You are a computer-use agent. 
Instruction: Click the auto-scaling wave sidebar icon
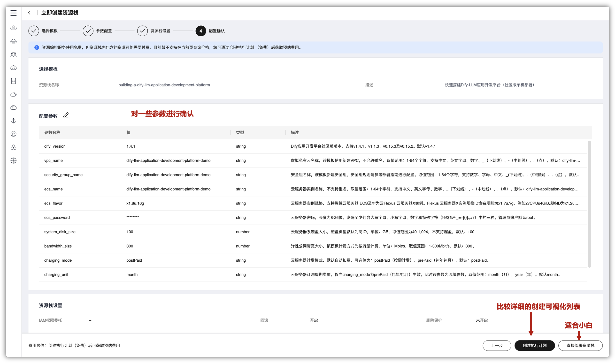point(14,54)
